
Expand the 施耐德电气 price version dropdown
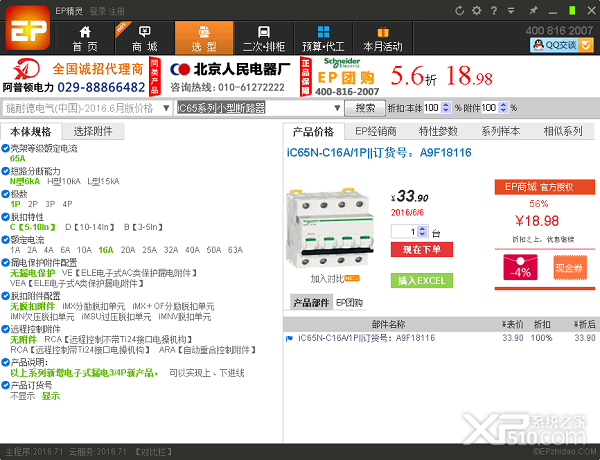(x=166, y=108)
